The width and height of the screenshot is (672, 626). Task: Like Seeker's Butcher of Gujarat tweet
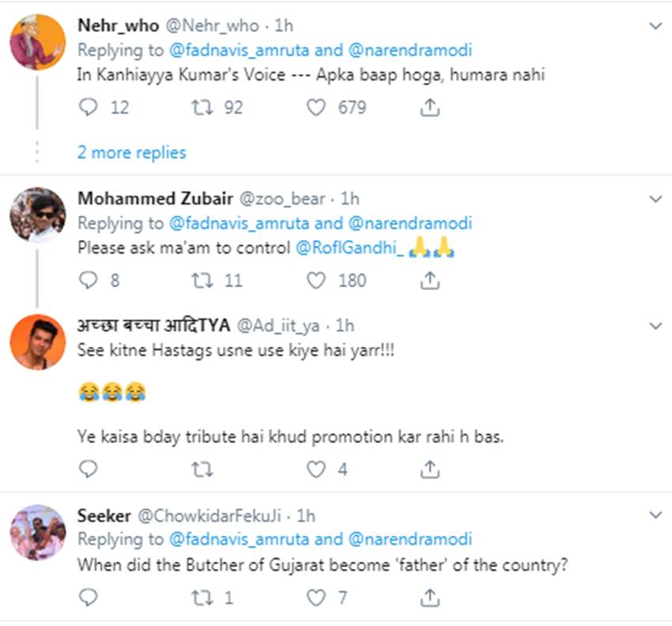point(316,598)
